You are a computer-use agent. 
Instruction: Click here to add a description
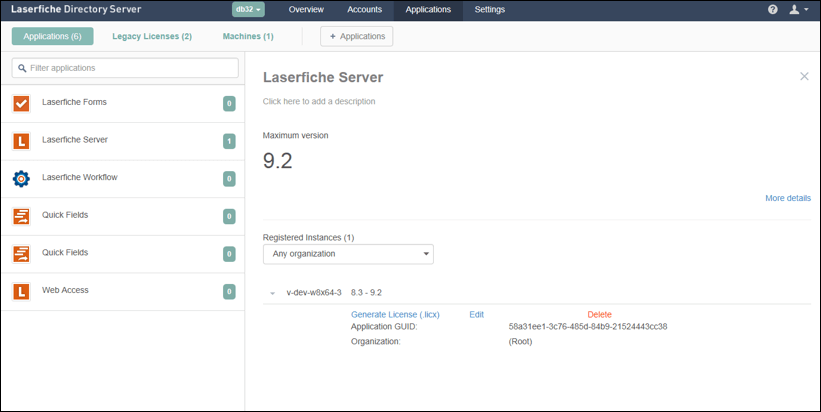[319, 102]
